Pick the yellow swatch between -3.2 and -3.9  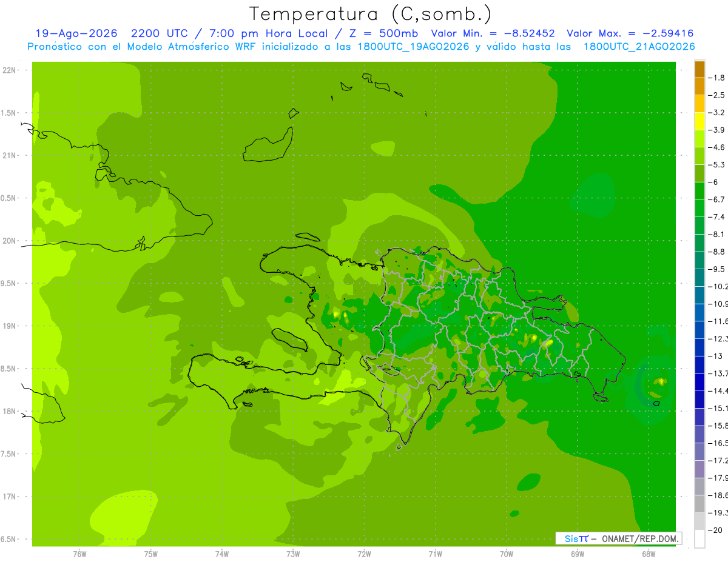[699, 121]
